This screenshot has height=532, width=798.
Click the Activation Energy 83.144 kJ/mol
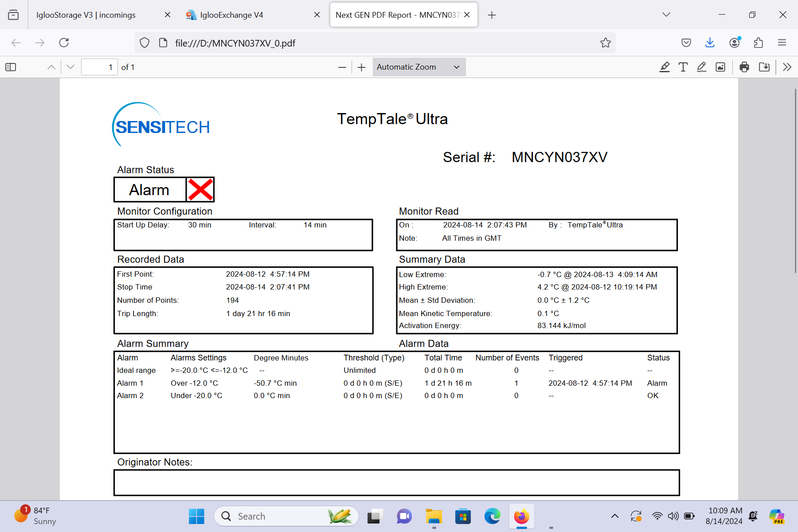[x=561, y=325]
